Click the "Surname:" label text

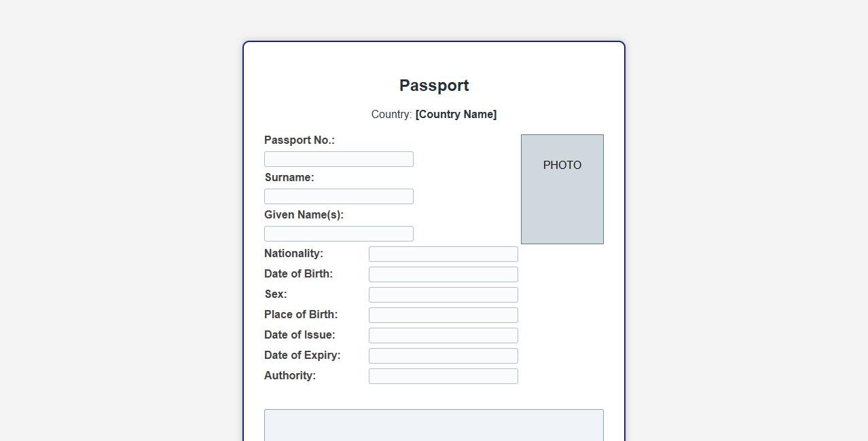(289, 178)
